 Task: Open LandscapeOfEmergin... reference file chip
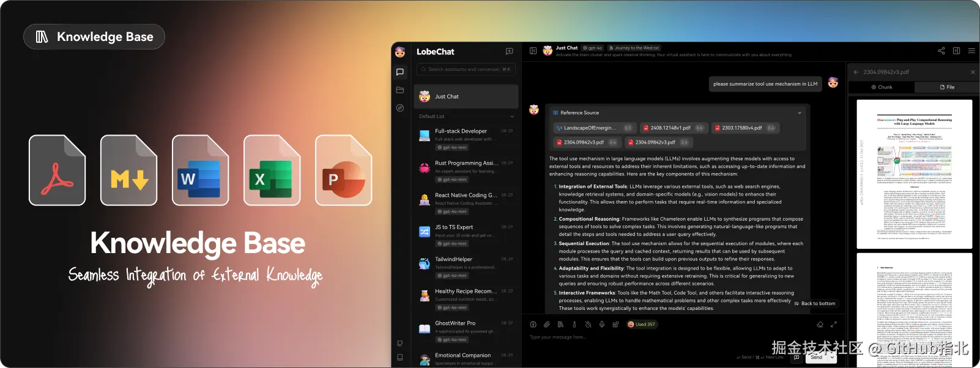tap(594, 128)
